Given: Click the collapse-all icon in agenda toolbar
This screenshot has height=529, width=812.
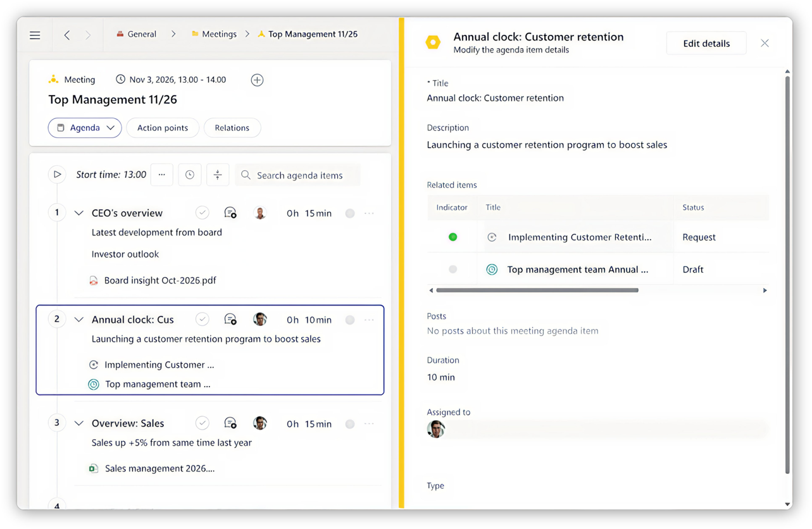Looking at the screenshot, I should pyautogui.click(x=218, y=175).
